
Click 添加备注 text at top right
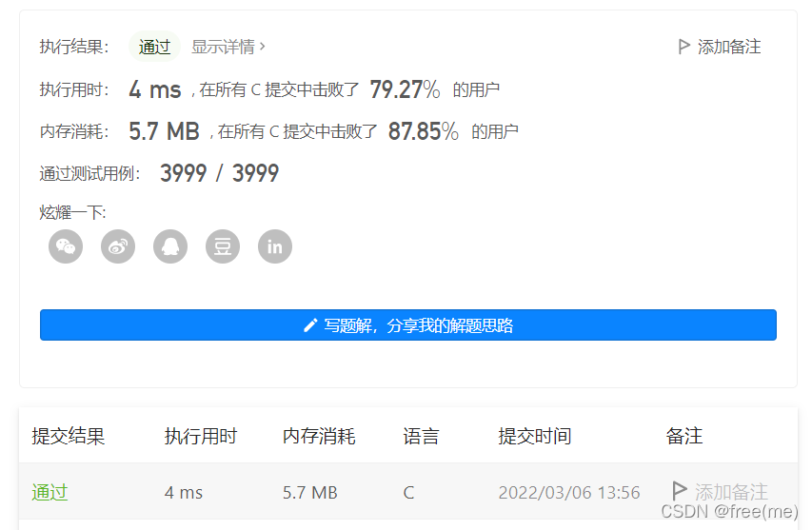tap(729, 47)
